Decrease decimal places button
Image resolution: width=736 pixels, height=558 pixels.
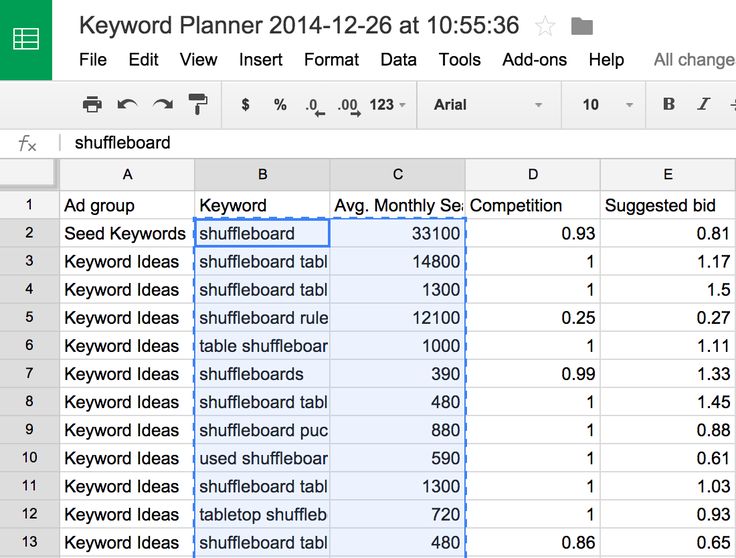click(314, 105)
